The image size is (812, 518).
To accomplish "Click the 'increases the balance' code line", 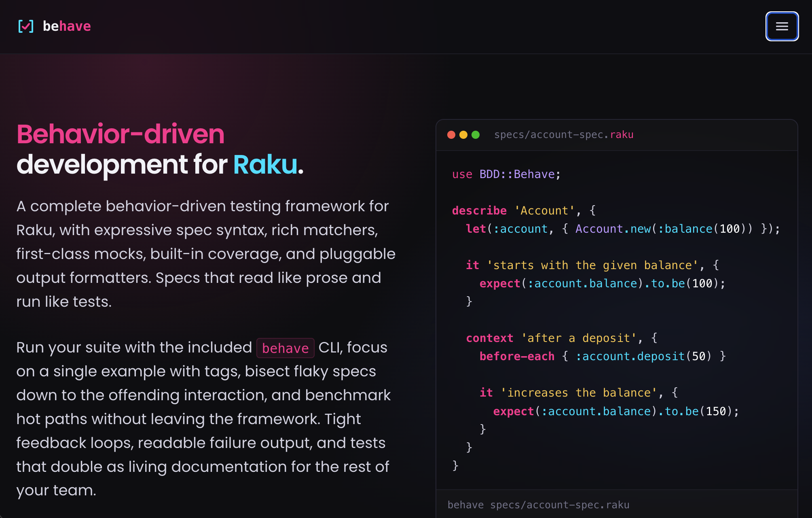I will click(579, 393).
